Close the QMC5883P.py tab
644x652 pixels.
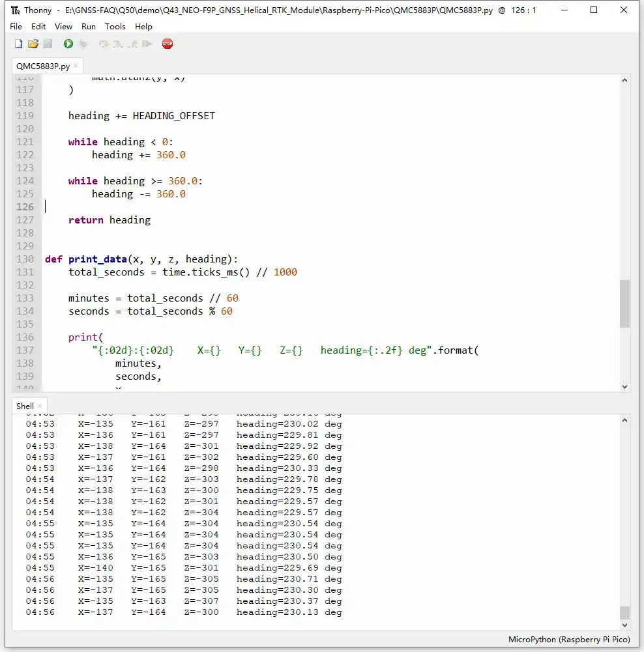(x=76, y=66)
